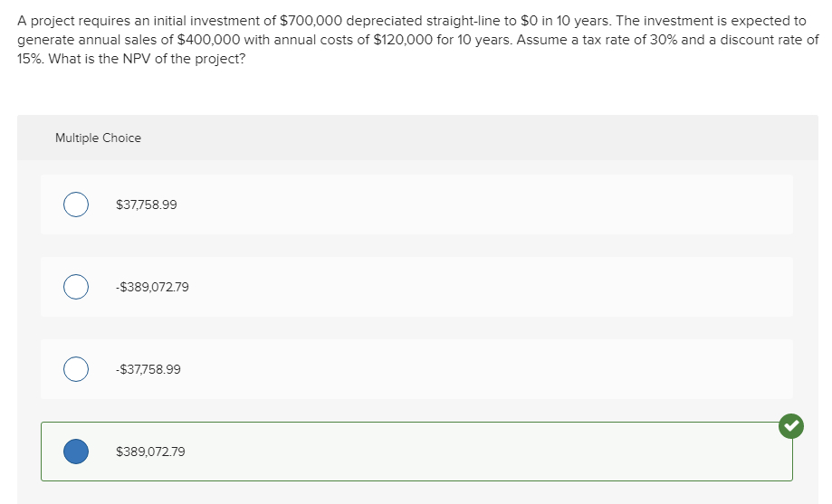
Task: Click the "15%" discount rate text
Action: [x=33, y=60]
